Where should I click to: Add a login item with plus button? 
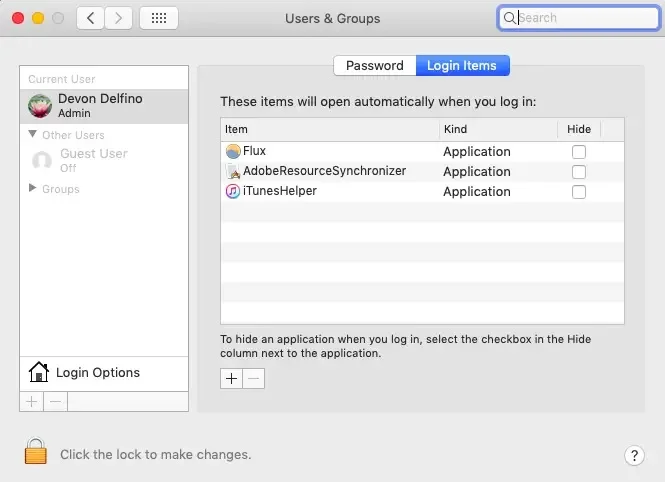point(232,379)
